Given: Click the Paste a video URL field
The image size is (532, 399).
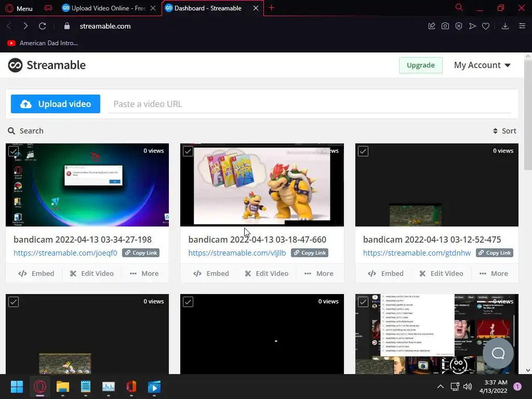Looking at the screenshot, I should pyautogui.click(x=310, y=104).
